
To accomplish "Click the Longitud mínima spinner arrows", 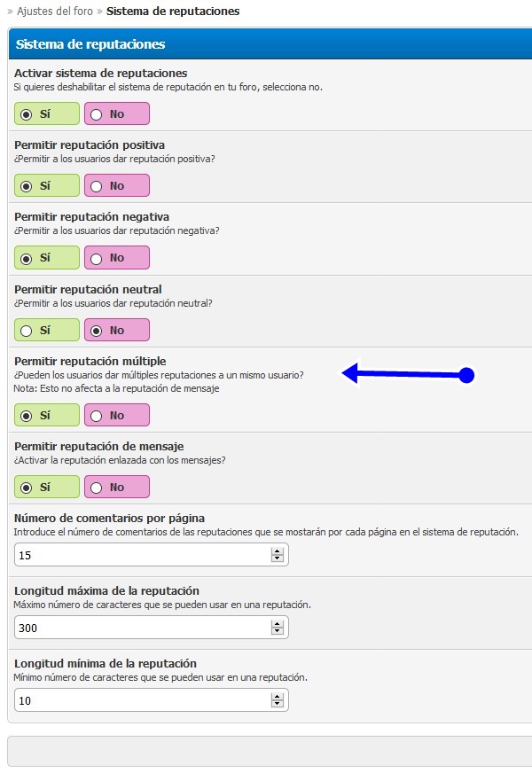I will 278,700.
